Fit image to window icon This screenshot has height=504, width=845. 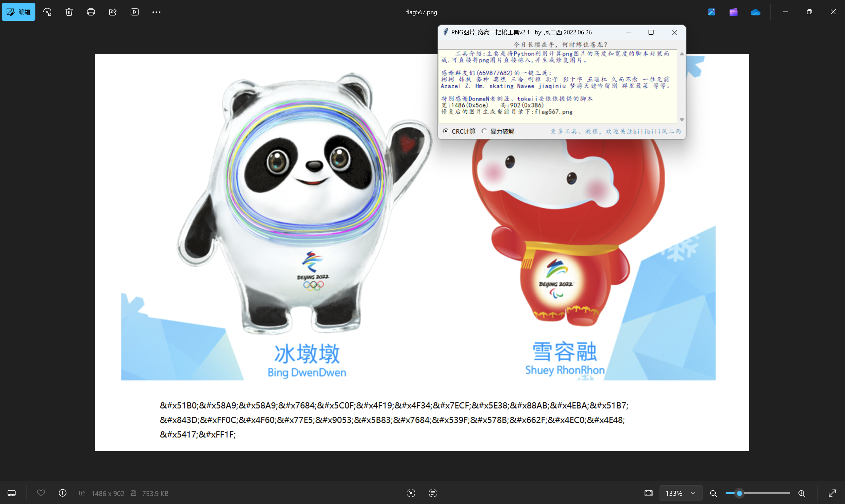click(649, 493)
